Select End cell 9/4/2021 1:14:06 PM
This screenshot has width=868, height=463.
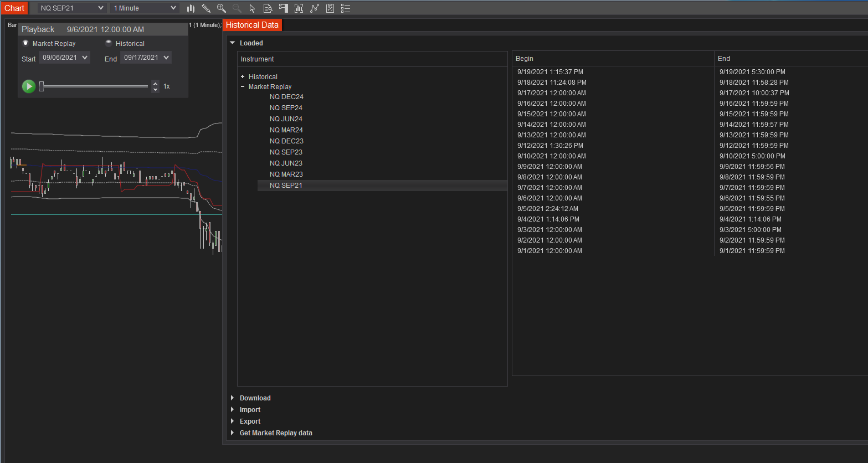point(751,219)
